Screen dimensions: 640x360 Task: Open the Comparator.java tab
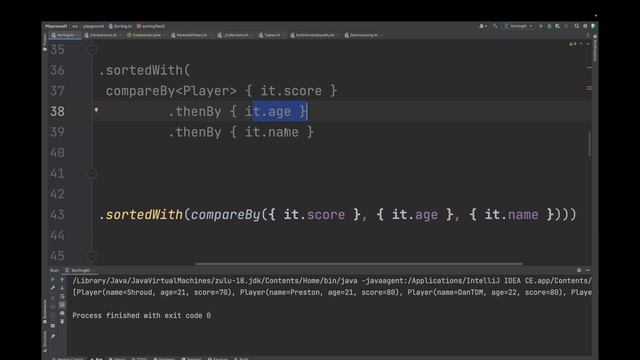[146, 35]
